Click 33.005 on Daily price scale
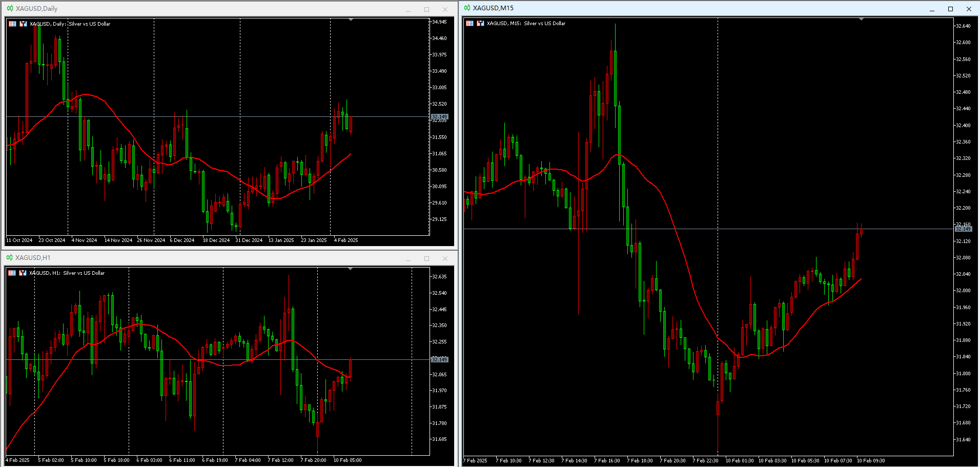Viewport: 980px width, 467px height. click(x=439, y=87)
